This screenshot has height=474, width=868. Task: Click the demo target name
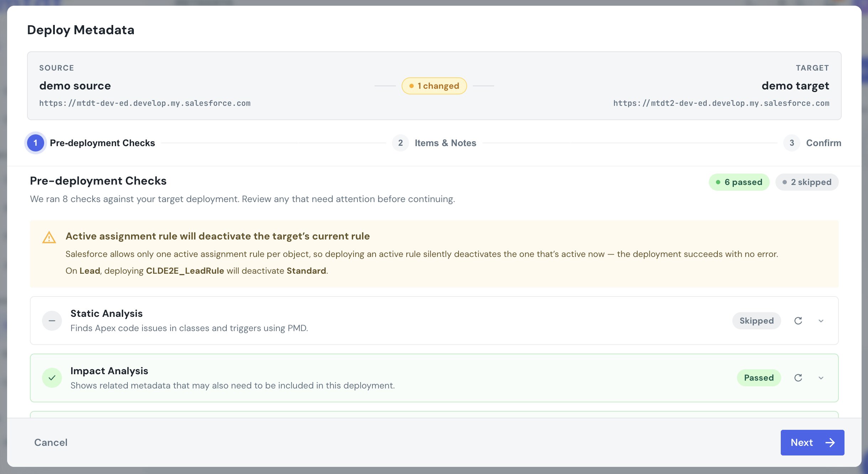(796, 86)
